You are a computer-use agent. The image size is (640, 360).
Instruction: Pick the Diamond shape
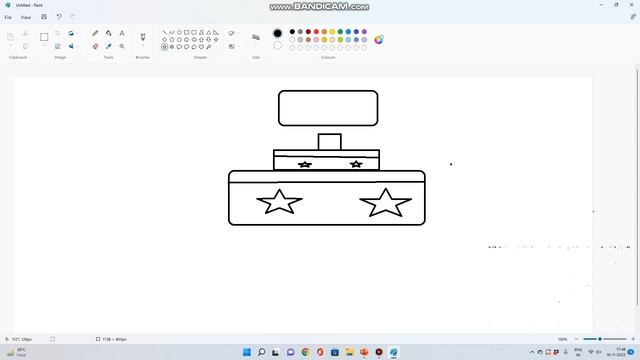[164, 40]
